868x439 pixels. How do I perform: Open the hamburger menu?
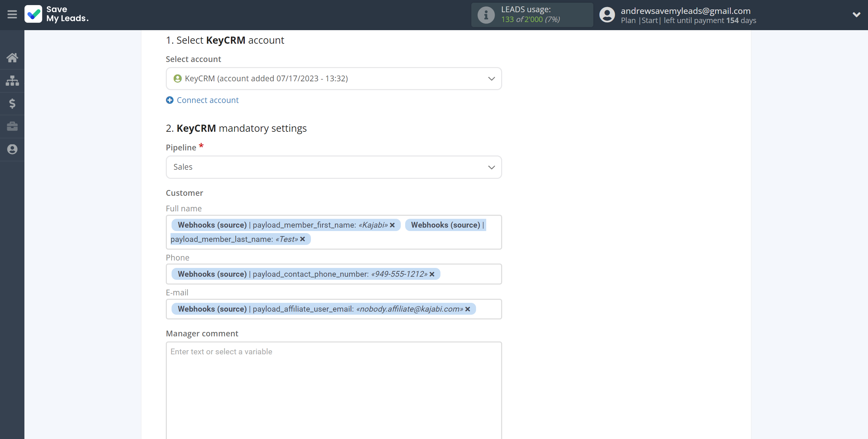point(12,14)
